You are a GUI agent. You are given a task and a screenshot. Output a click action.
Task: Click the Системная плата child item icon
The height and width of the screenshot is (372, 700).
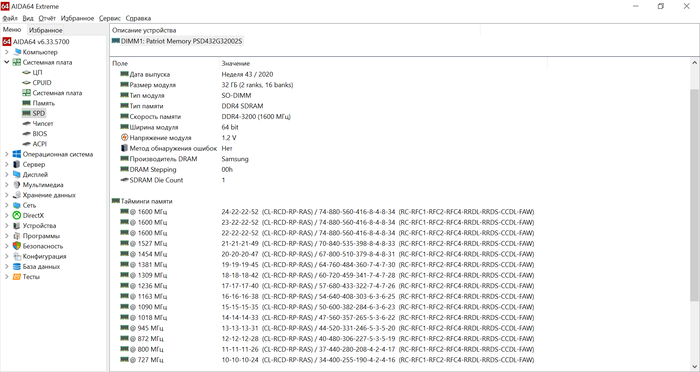pos(26,93)
